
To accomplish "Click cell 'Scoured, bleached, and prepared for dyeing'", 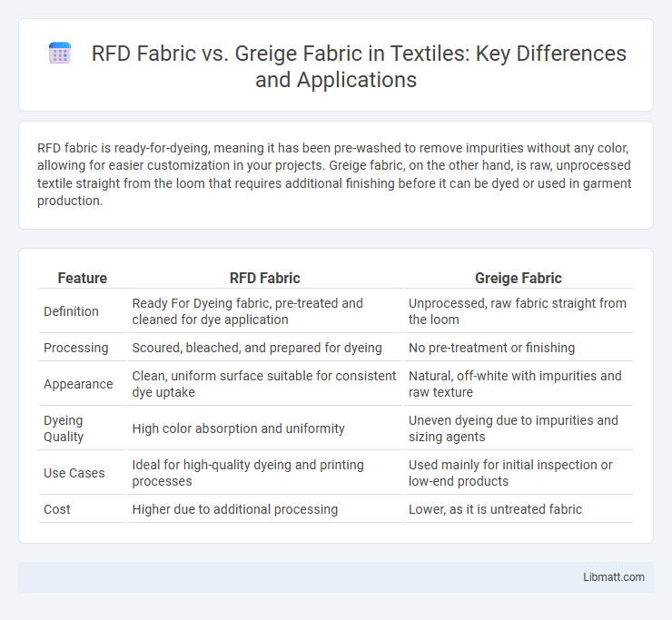I will point(264,348).
